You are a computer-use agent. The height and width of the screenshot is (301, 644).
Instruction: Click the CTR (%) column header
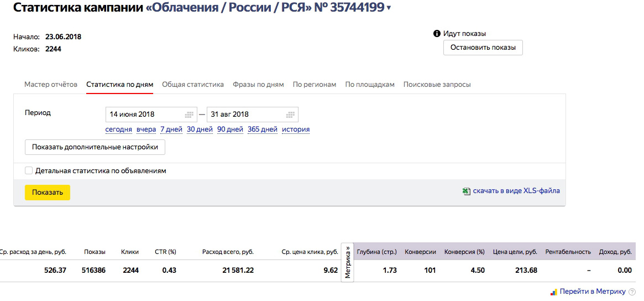165,252
